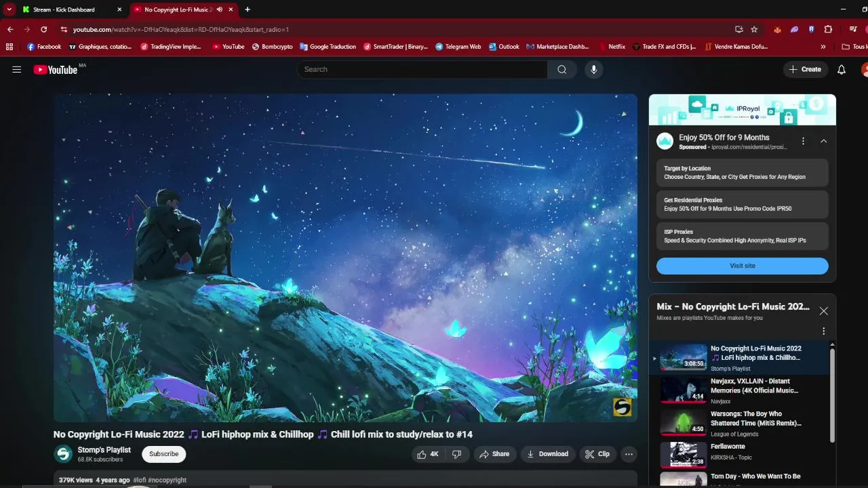Open the Netflix bookmark
The image size is (868, 488).
(612, 47)
